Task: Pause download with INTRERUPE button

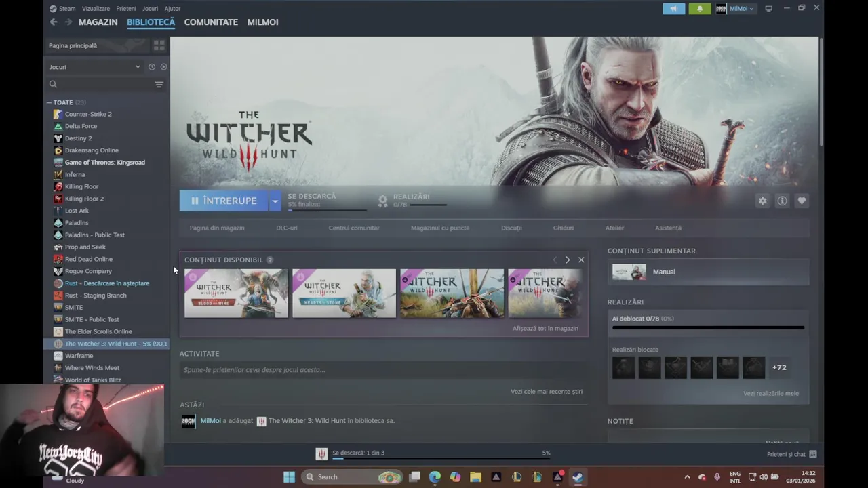Action: [x=224, y=201]
